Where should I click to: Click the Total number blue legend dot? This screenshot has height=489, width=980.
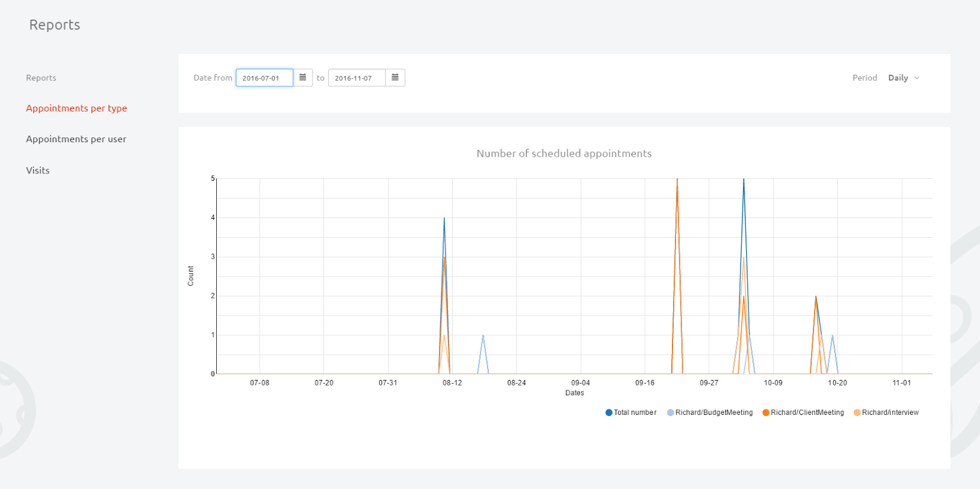point(609,412)
